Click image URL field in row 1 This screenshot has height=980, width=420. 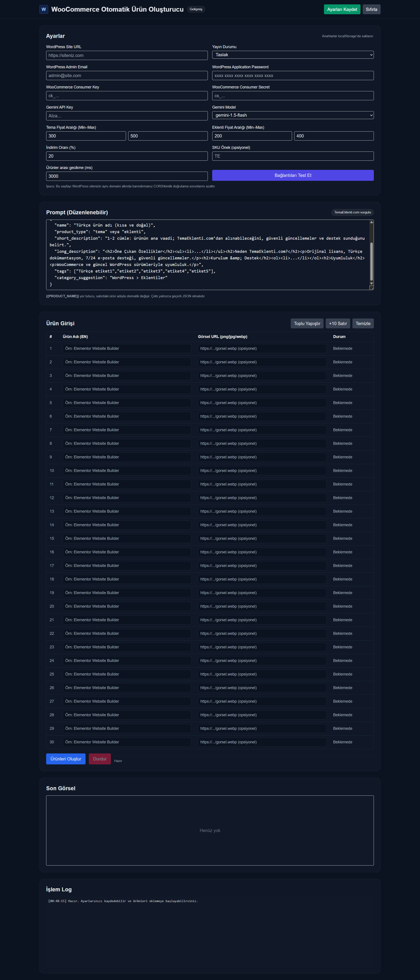pyautogui.click(x=262, y=348)
